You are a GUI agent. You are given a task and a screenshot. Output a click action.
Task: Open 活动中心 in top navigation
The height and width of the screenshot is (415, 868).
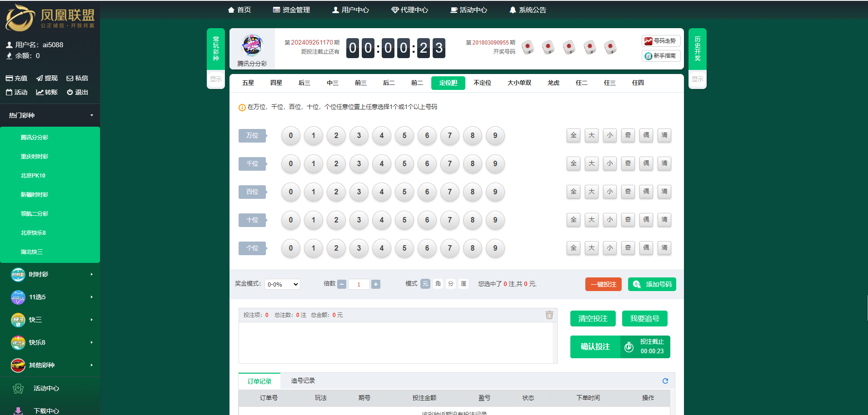[x=469, y=10]
